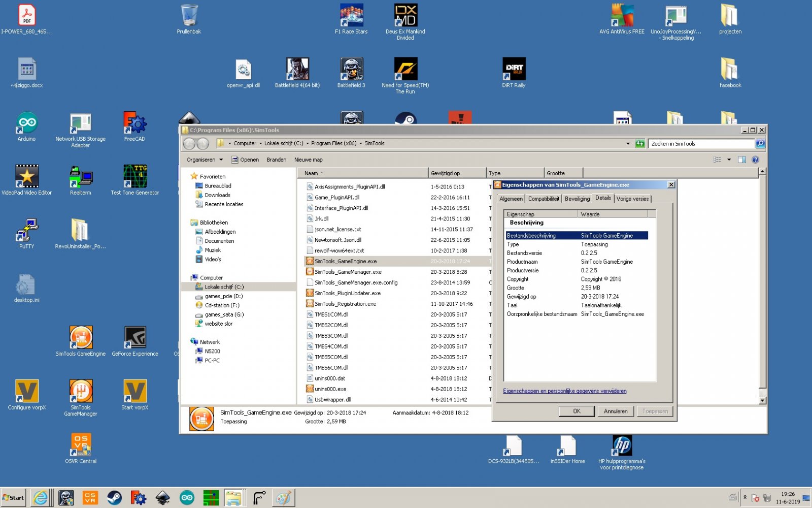Image resolution: width=812 pixels, height=508 pixels.
Task: Open the F1 Race Stars desktop shortcut
Action: pyautogui.click(x=351, y=19)
